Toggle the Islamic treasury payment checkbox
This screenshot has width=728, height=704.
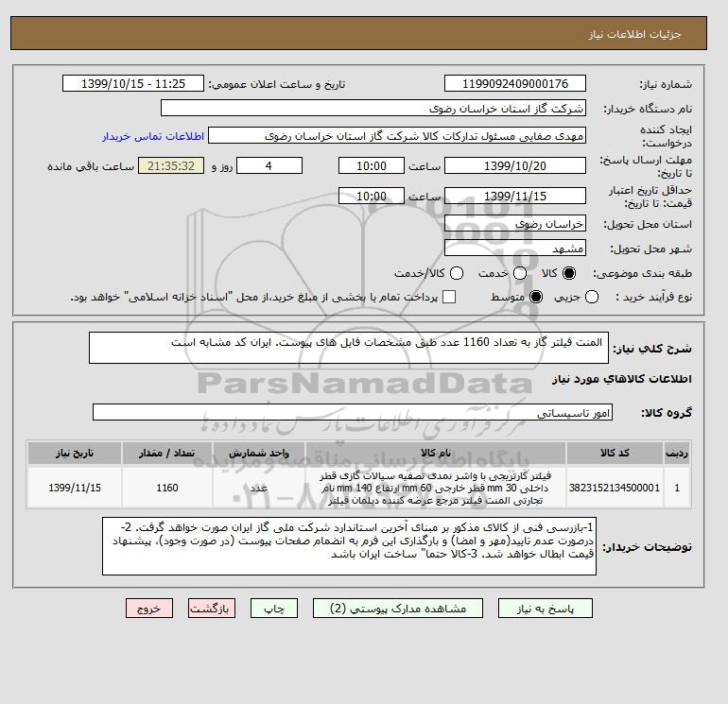[x=449, y=297]
